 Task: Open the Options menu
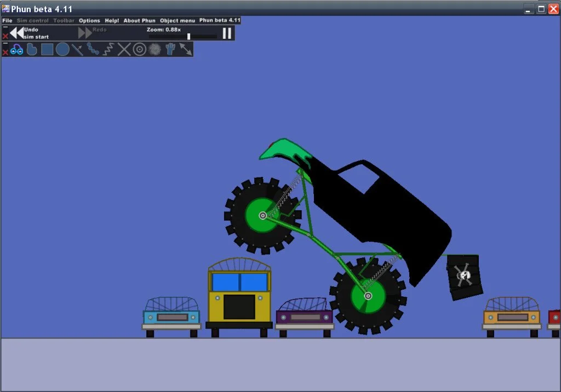(89, 20)
